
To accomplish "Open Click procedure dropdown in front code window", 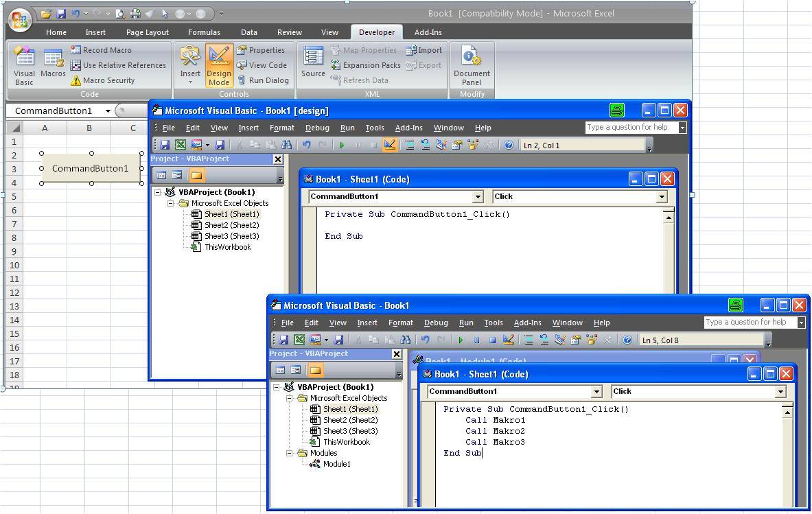I will click(780, 392).
